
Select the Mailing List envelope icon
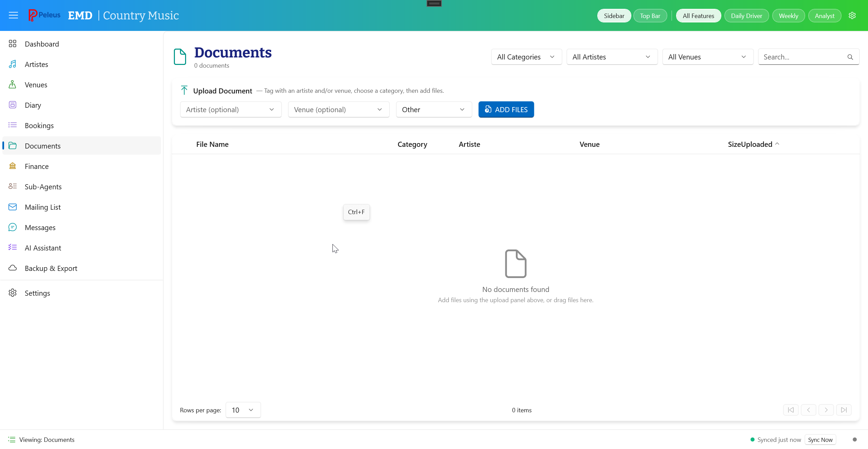(13, 207)
